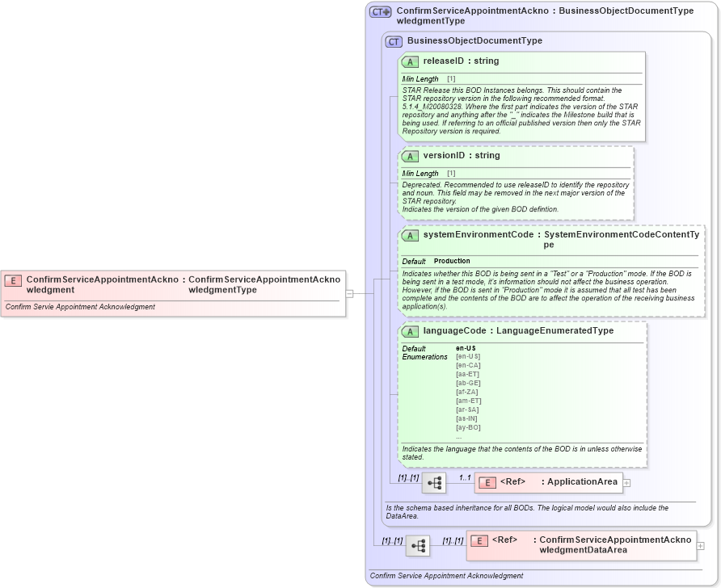Screen dimensions: 721x588
Task: Select the E icon of the ApplicationArea reference
Action: coord(486,481)
